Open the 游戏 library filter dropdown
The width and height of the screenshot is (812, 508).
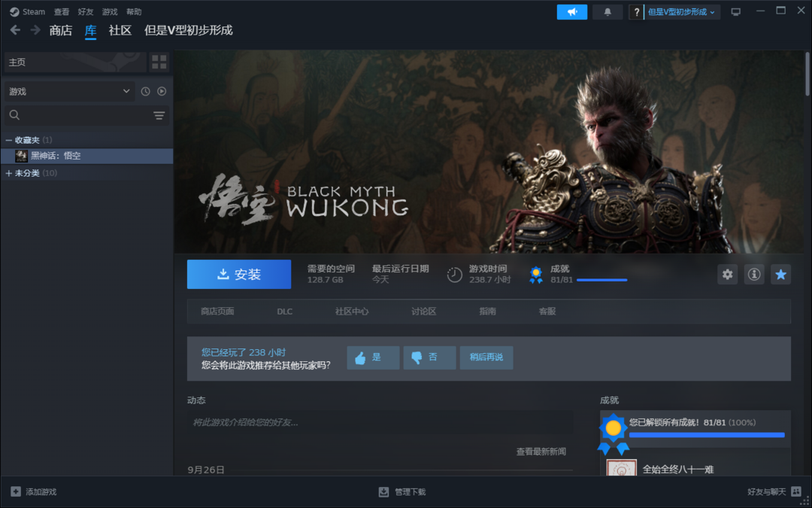[x=69, y=91]
